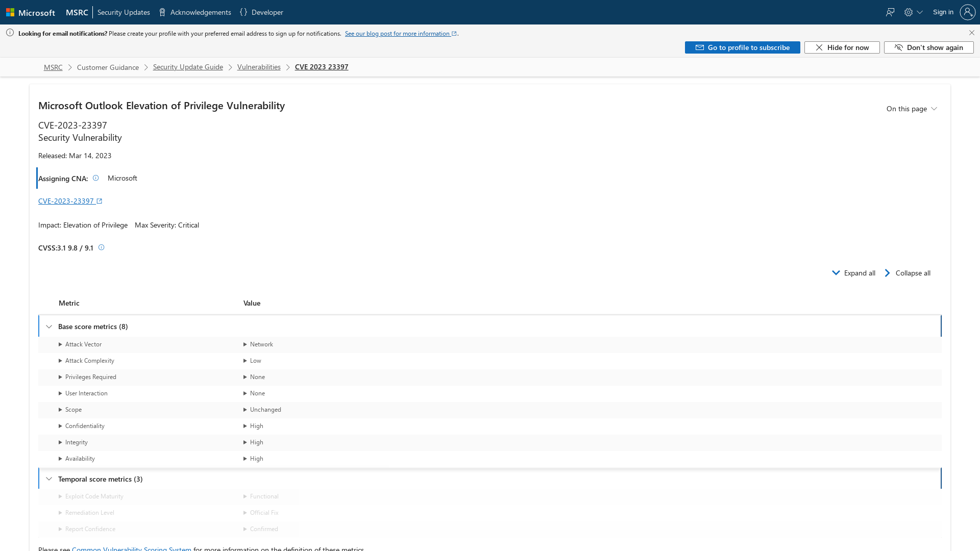
Task: Expand Confirmed value details
Action: point(261,529)
